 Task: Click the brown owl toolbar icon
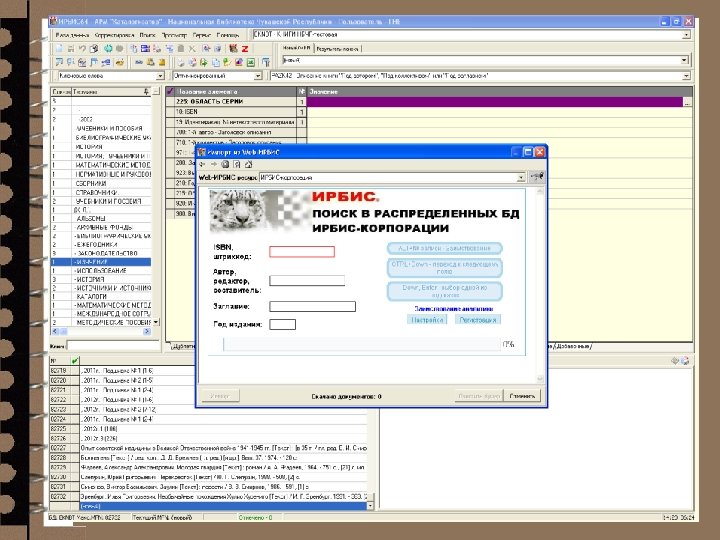(233, 48)
